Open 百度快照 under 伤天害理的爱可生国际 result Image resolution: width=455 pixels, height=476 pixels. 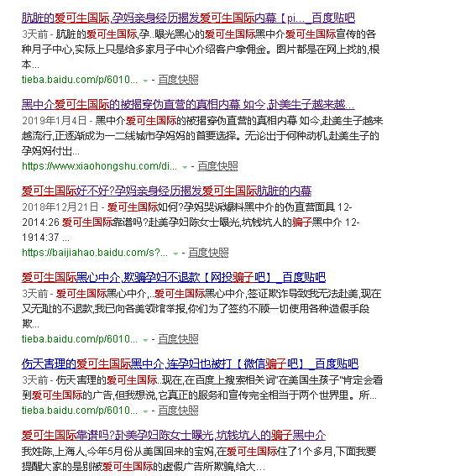[x=178, y=411]
